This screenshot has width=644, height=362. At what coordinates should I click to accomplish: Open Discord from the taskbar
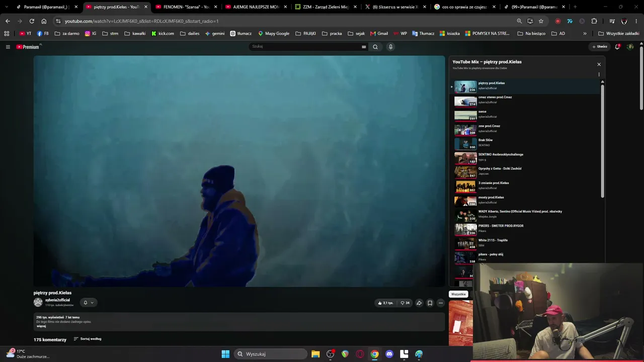pos(389,354)
